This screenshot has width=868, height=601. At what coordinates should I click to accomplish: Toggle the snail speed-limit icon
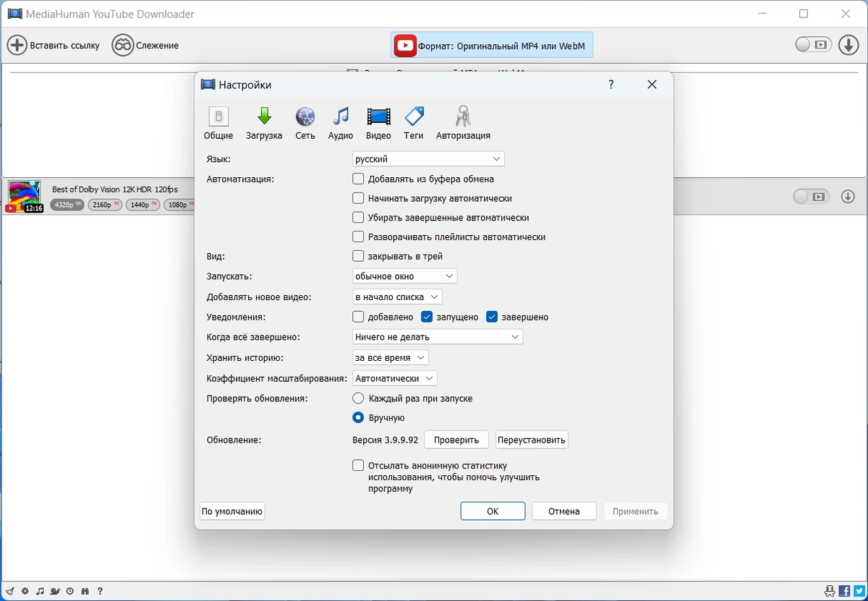[56, 591]
